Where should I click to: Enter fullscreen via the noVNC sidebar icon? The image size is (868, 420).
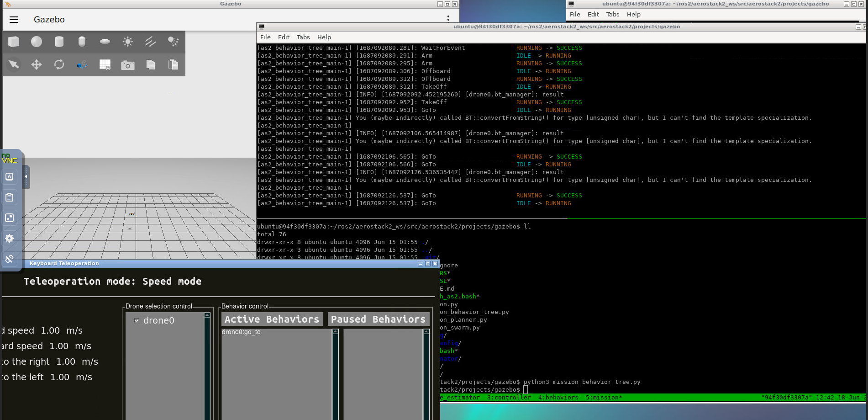click(9, 218)
